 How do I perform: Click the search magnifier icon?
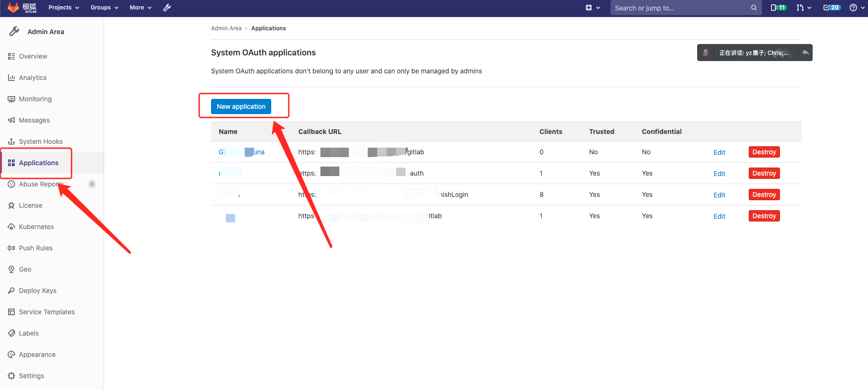point(754,8)
